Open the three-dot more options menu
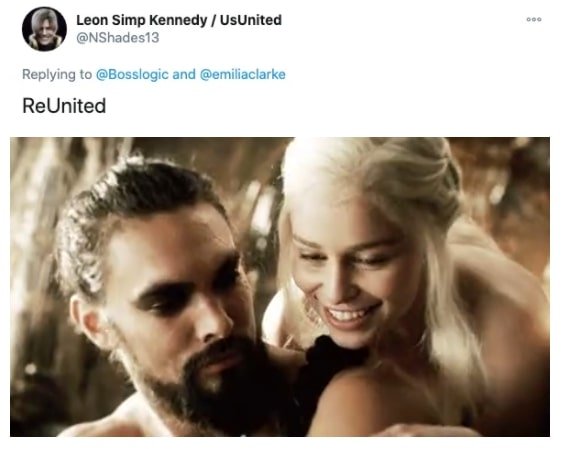The width and height of the screenshot is (564, 449). 534,19
